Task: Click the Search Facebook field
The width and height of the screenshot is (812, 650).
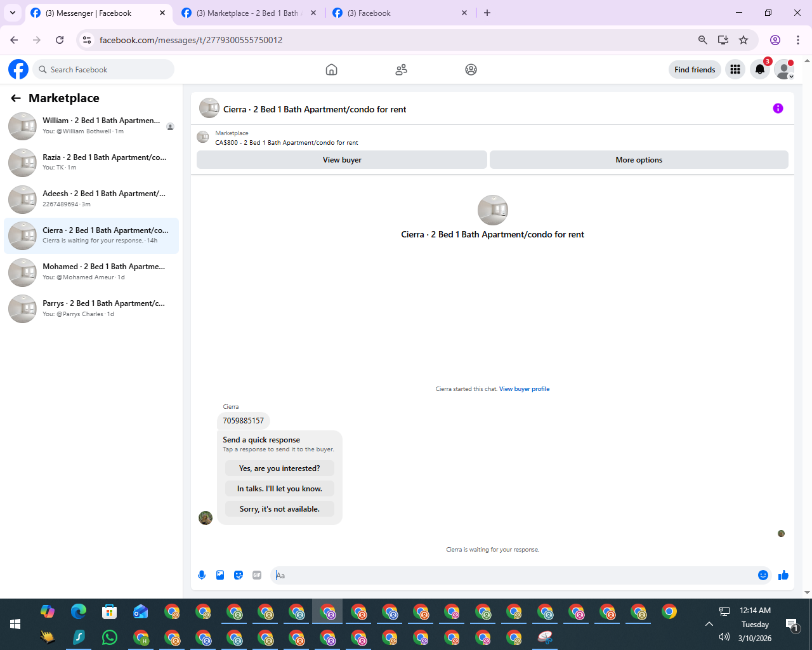Action: tap(103, 70)
